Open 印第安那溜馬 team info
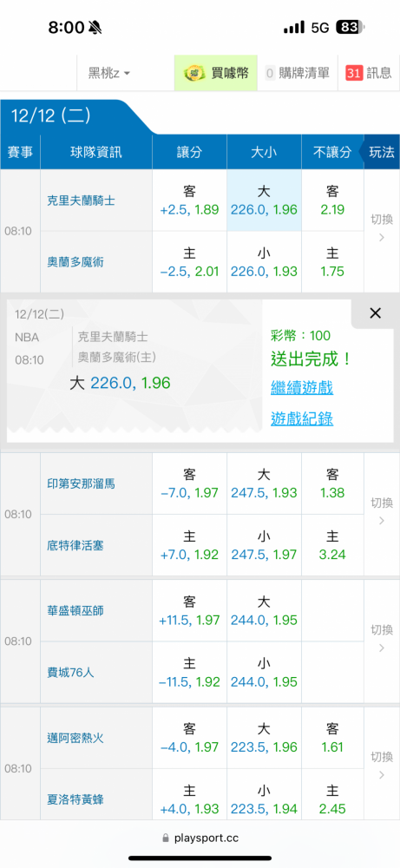The width and height of the screenshot is (400, 868). click(x=82, y=483)
